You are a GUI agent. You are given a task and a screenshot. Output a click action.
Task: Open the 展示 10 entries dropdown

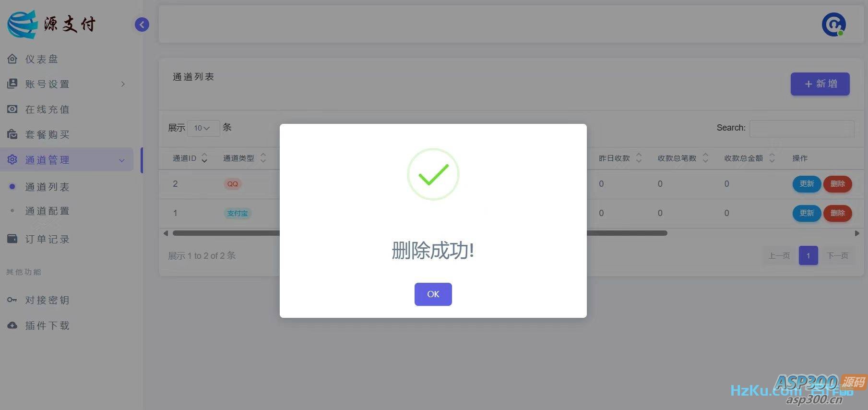click(203, 128)
